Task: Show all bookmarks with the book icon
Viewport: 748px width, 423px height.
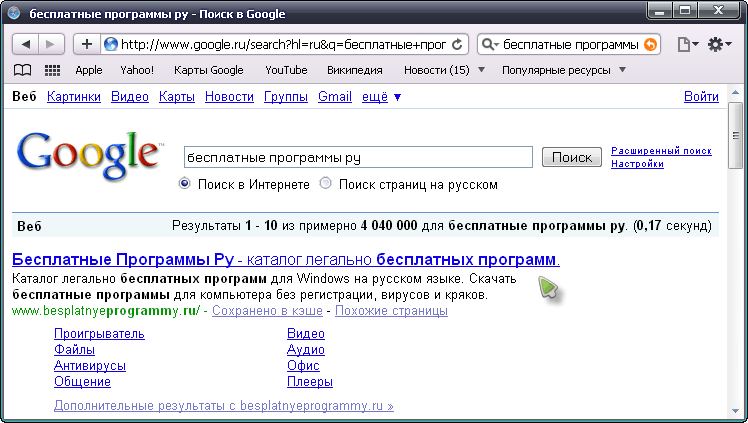Action: [22, 71]
